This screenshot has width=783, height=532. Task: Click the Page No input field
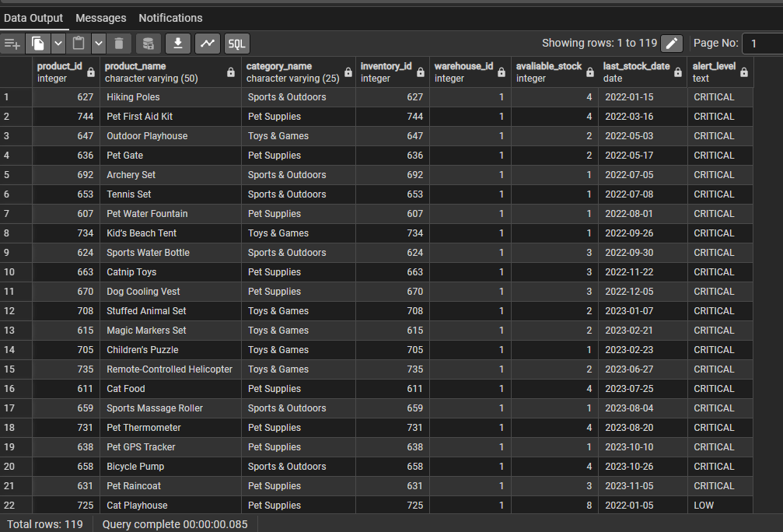tap(762, 44)
